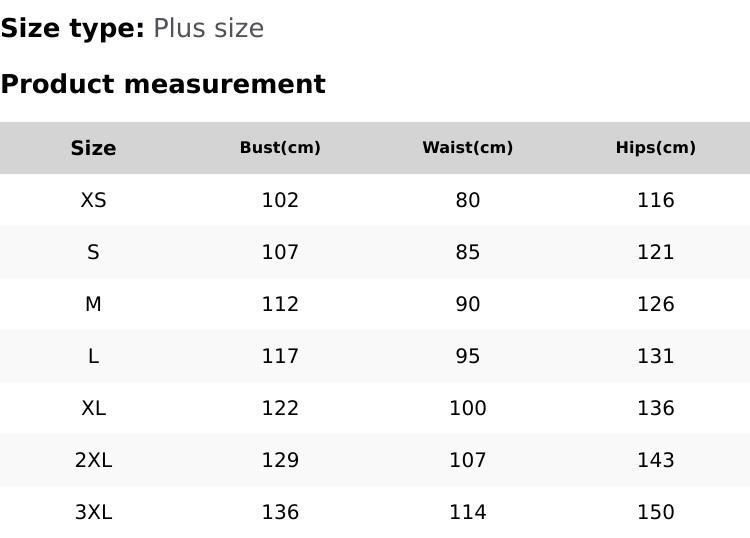Click waist value 100 for XL
The image size is (750, 538).
click(467, 408)
